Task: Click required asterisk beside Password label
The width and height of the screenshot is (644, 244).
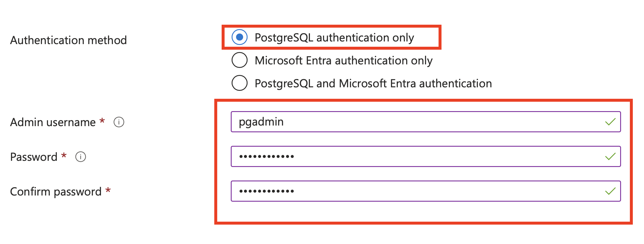Action: point(64,156)
